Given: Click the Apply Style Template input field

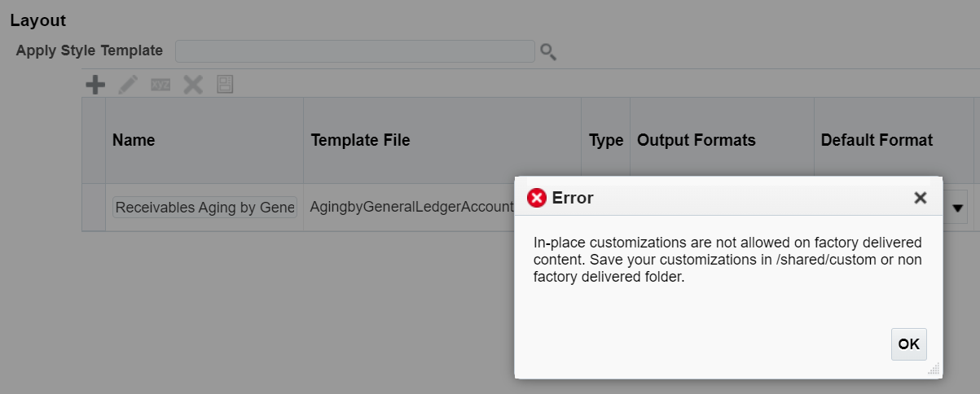Looking at the screenshot, I should 355,51.
